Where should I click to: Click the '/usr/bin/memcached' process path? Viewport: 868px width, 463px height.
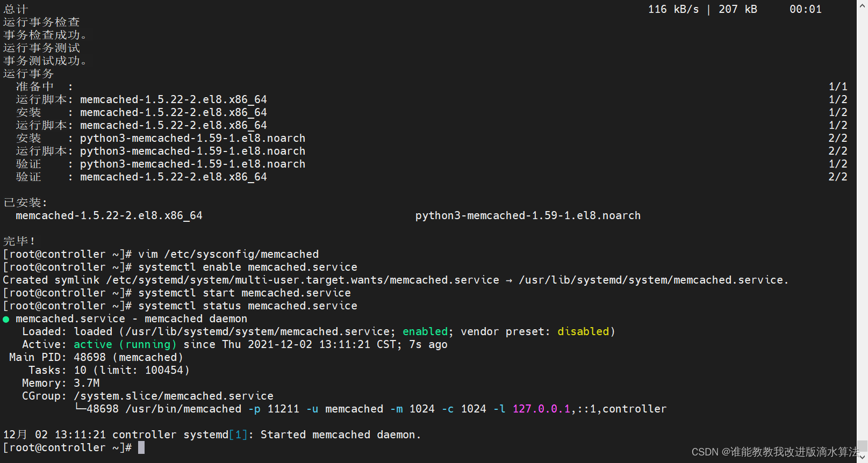183,409
